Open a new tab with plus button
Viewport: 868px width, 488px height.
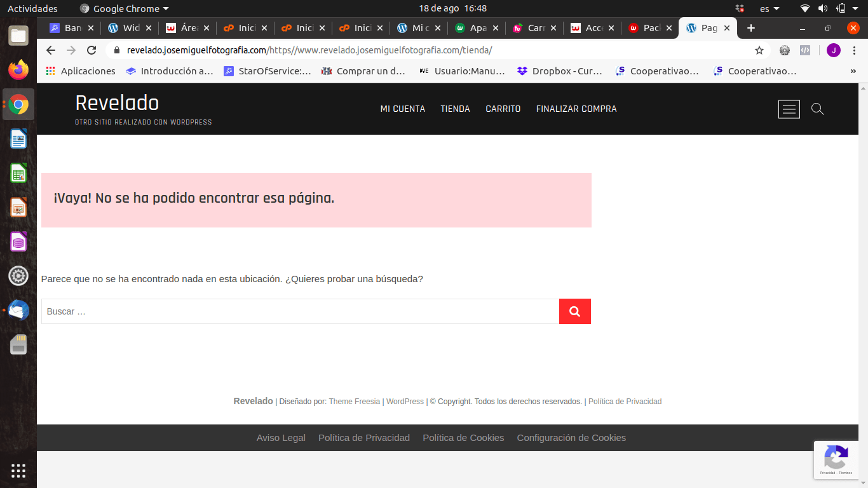[x=751, y=28]
